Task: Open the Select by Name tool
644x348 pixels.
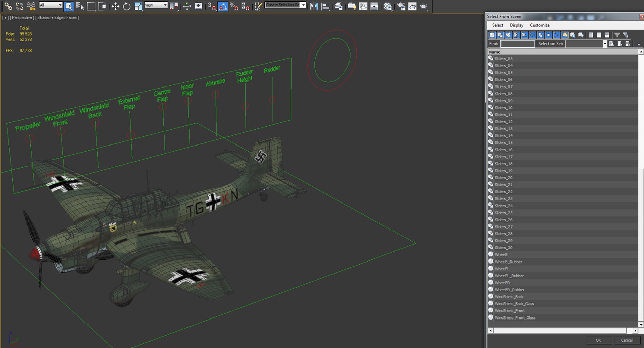Action: tap(79, 6)
